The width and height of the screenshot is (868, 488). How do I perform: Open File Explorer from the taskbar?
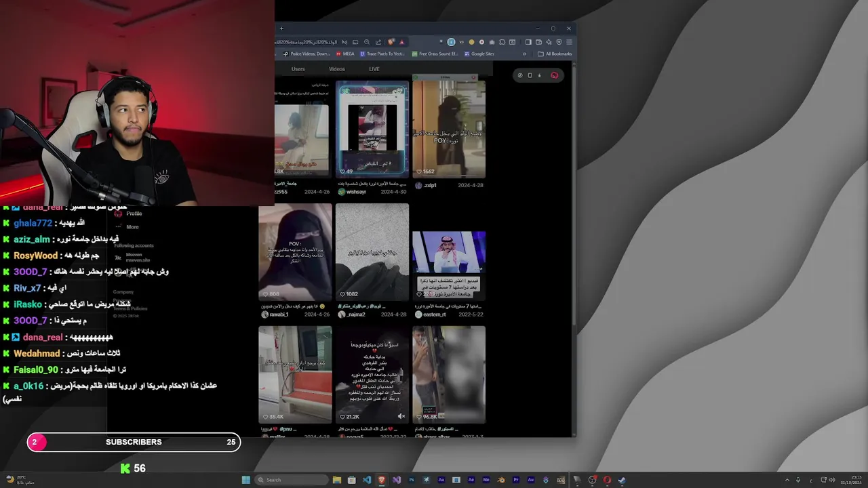click(336, 480)
